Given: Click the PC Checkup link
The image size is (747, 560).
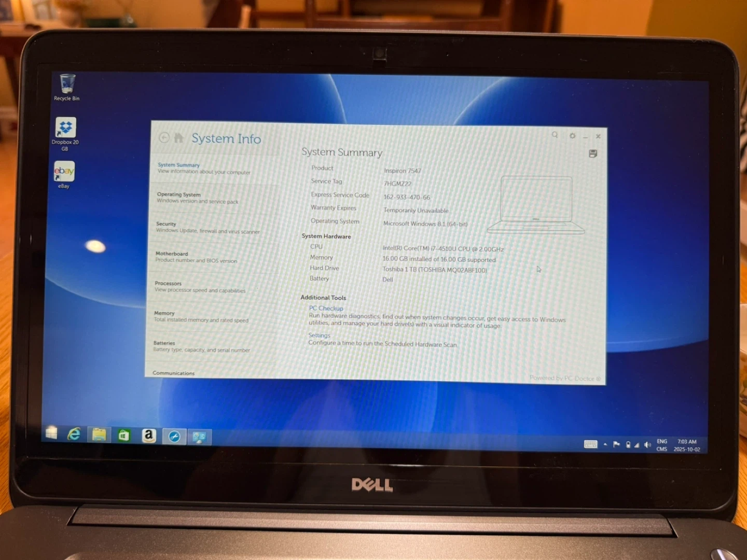Looking at the screenshot, I should click(x=326, y=308).
